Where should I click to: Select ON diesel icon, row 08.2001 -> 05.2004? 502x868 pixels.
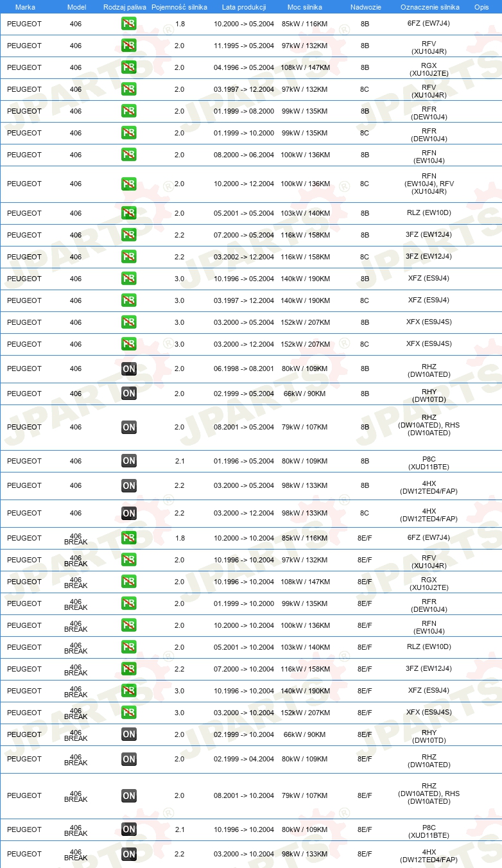pos(129,427)
